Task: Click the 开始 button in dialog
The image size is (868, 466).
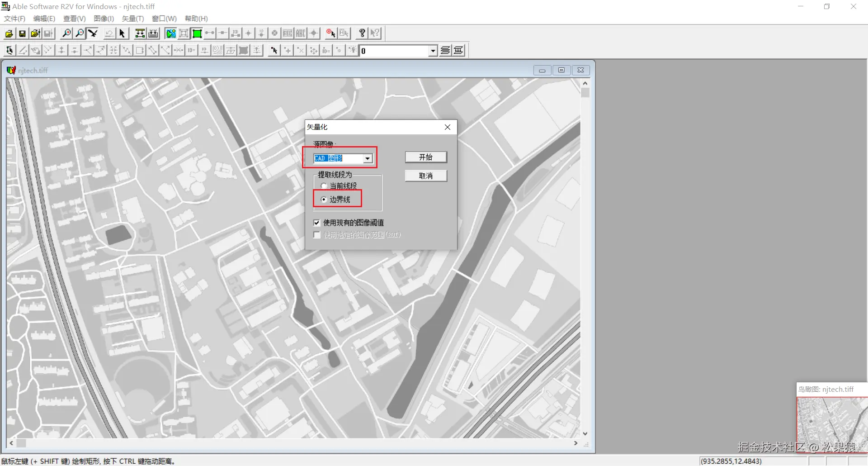Action: click(x=426, y=157)
